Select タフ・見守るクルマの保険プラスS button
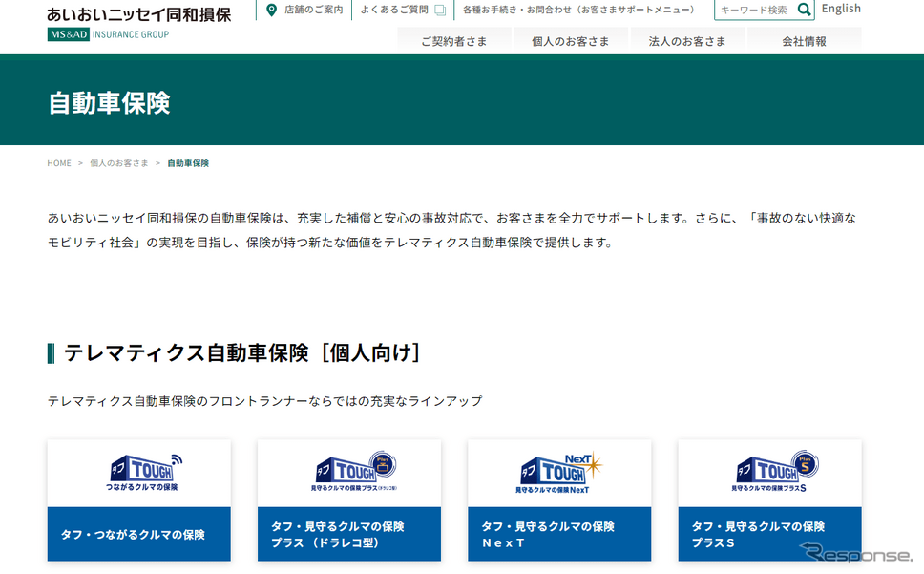This screenshot has width=924, height=574. coord(769,534)
